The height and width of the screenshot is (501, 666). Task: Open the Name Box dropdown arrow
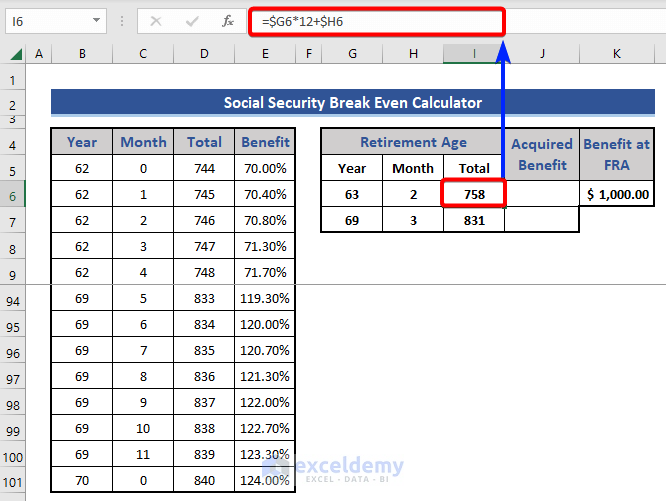point(96,20)
